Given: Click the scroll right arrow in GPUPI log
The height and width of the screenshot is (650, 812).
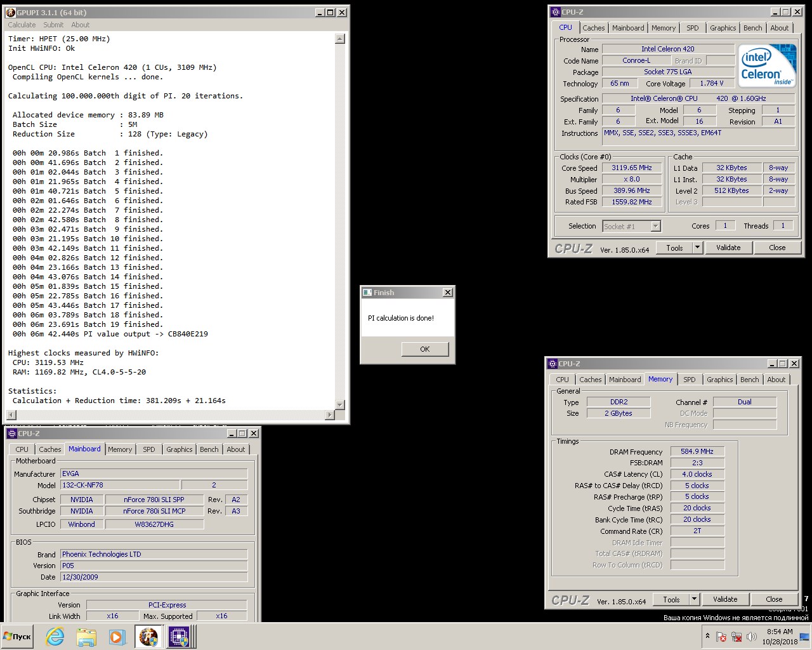Looking at the screenshot, I should (x=329, y=415).
